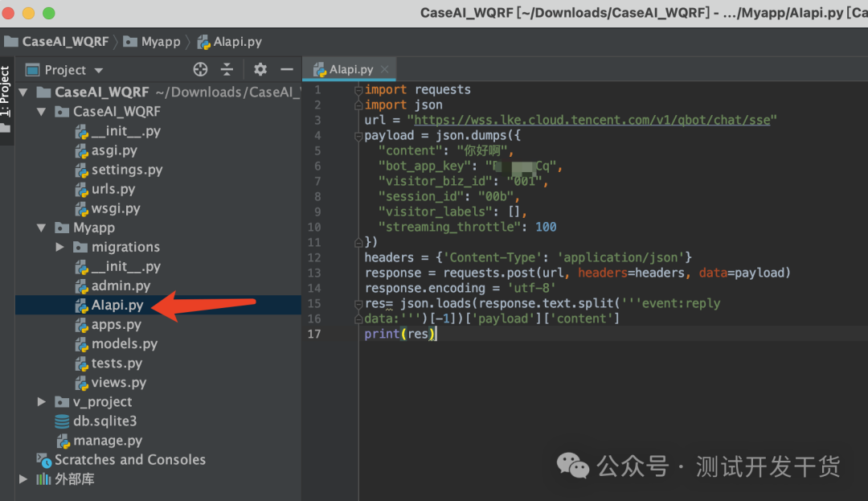Click the "session_id" key in code
The width and height of the screenshot is (868, 501).
(422, 196)
